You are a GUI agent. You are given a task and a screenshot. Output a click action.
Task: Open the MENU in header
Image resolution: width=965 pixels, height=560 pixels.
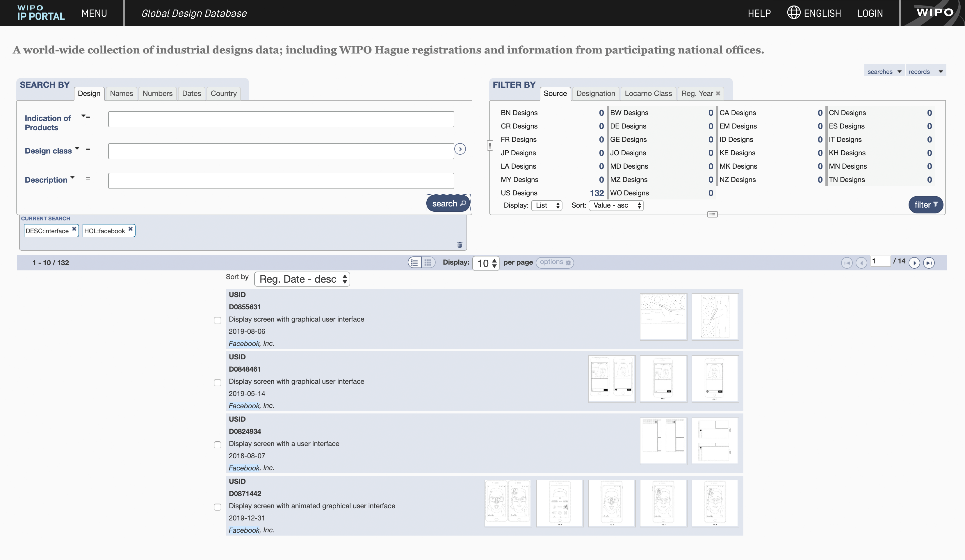(x=94, y=13)
